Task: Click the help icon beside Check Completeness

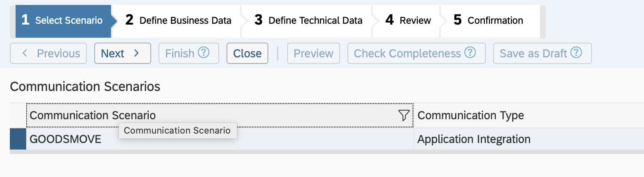Action: tap(470, 52)
